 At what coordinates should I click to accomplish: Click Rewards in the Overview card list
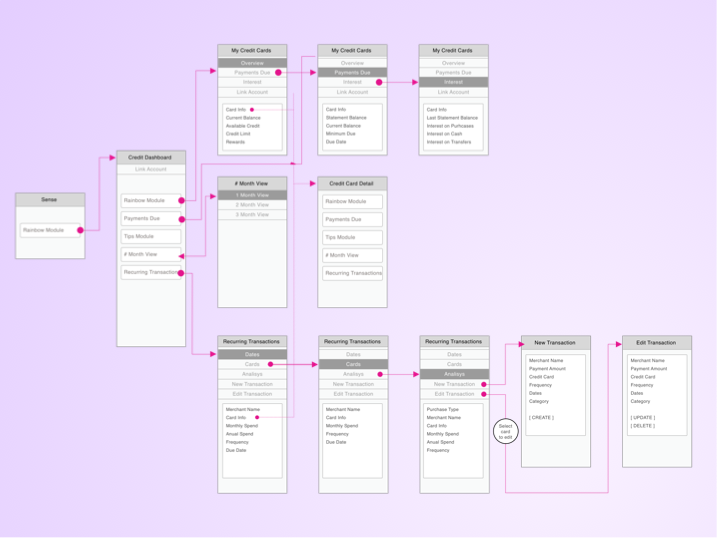click(235, 142)
